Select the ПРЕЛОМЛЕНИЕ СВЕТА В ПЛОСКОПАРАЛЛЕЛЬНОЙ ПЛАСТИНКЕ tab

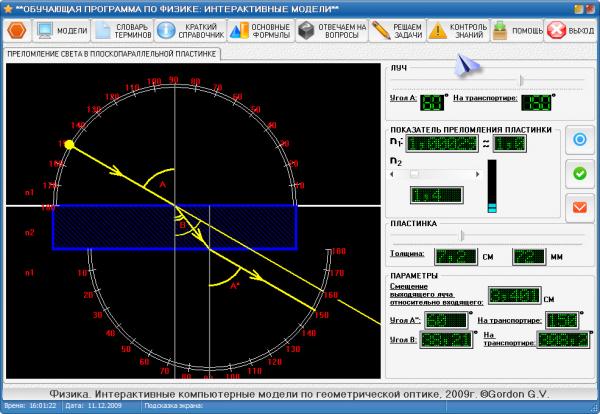112,54
